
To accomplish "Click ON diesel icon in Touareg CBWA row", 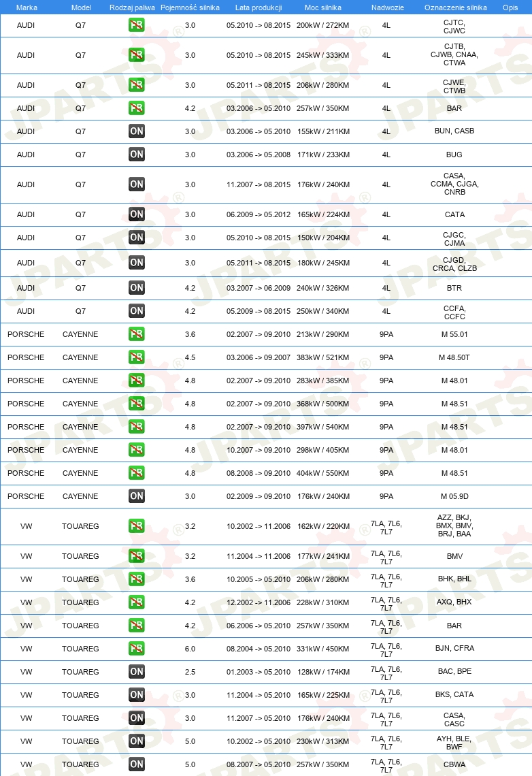I will click(137, 764).
